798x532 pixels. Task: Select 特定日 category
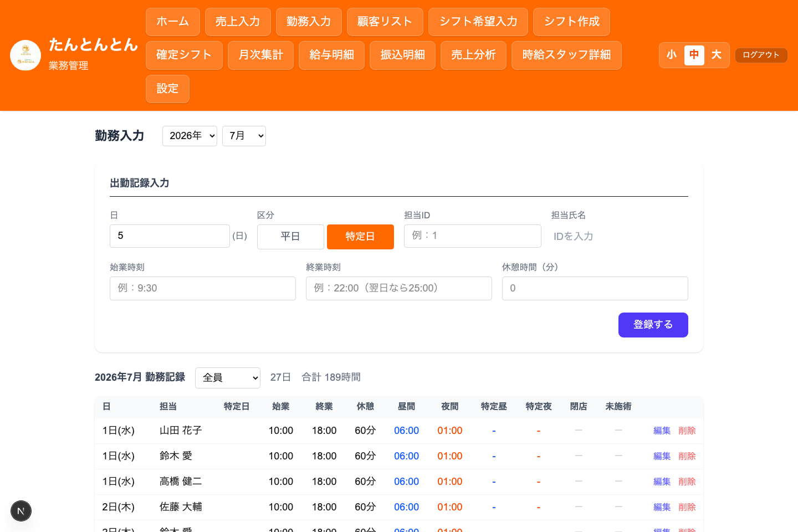360,237
